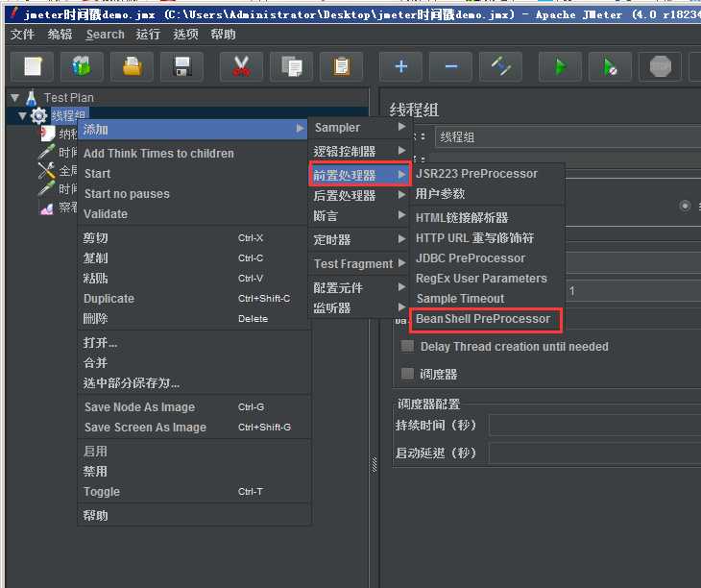Click Add Think Times to children
Image resolution: width=701 pixels, height=588 pixels.
tap(193, 154)
